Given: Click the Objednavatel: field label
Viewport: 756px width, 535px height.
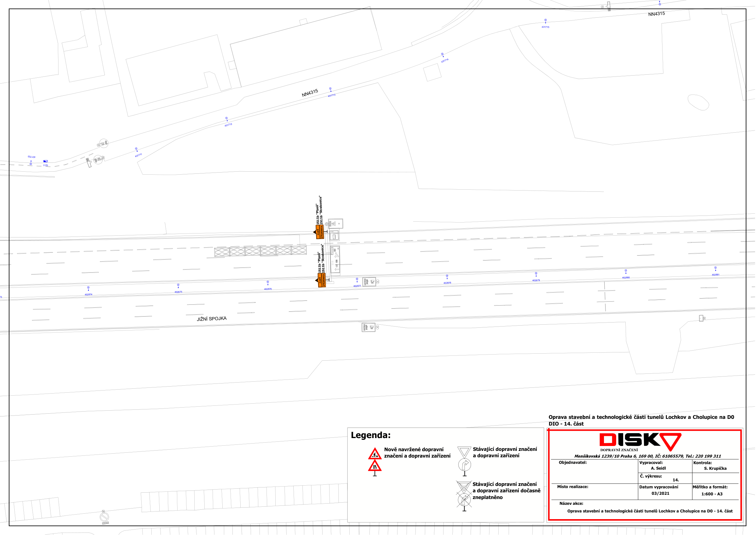Looking at the screenshot, I should click(573, 462).
